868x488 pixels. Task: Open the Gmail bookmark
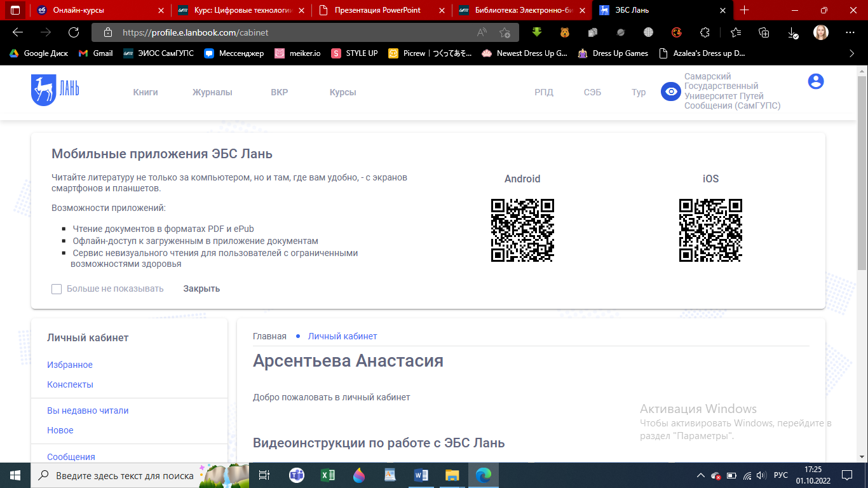pyautogui.click(x=96, y=53)
